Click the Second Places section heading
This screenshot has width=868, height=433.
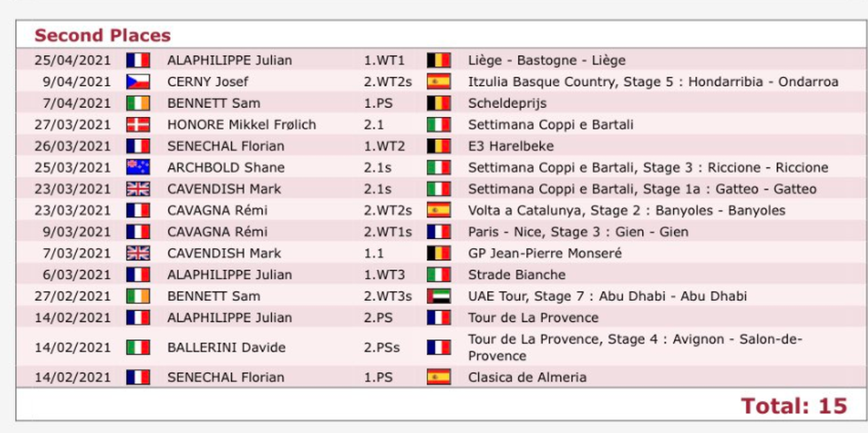(x=103, y=35)
